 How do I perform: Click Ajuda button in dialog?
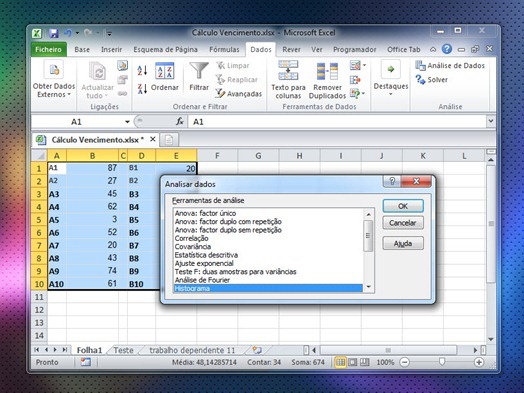403,243
